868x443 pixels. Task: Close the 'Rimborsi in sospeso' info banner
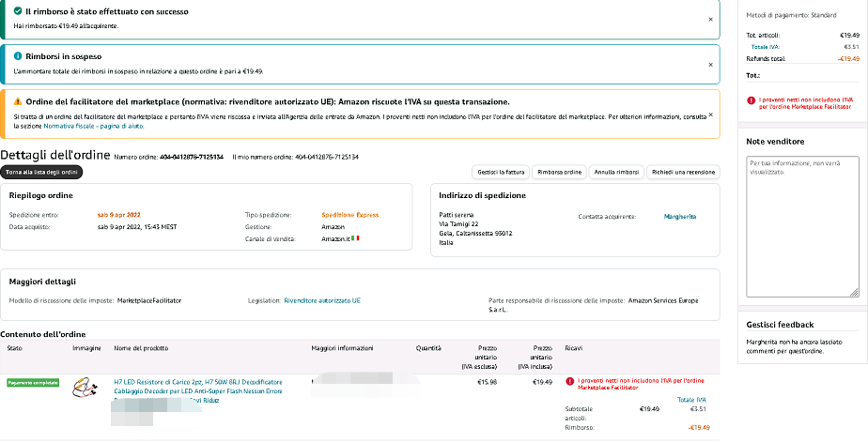(x=709, y=64)
